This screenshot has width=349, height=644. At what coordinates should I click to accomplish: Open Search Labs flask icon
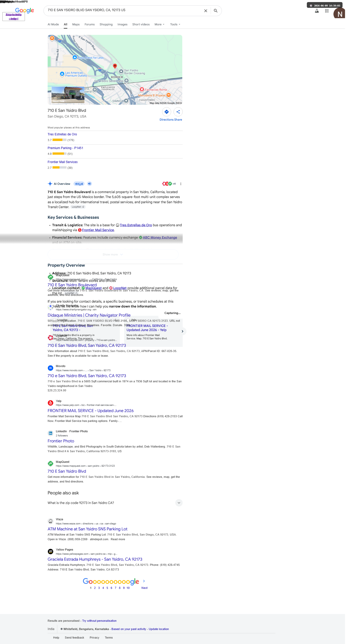coord(317,11)
